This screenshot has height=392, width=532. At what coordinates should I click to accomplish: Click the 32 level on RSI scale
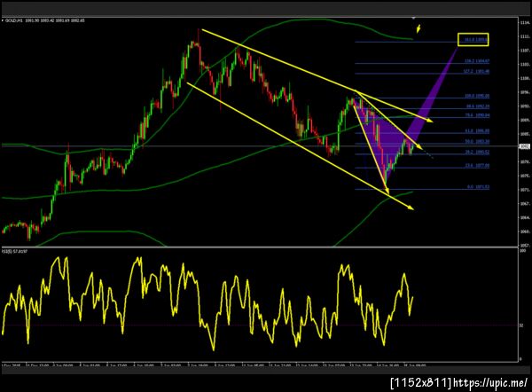pos(522,325)
